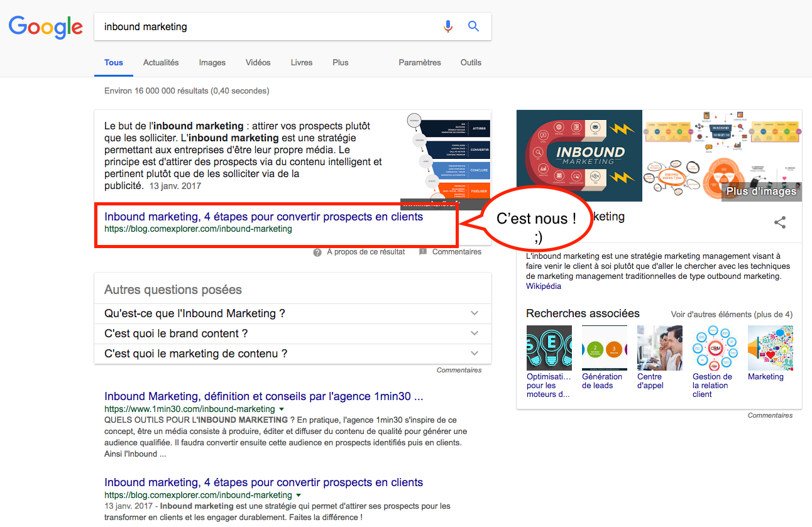Open second comexplorer result title link
This screenshot has width=812, height=527.
pyautogui.click(x=263, y=482)
